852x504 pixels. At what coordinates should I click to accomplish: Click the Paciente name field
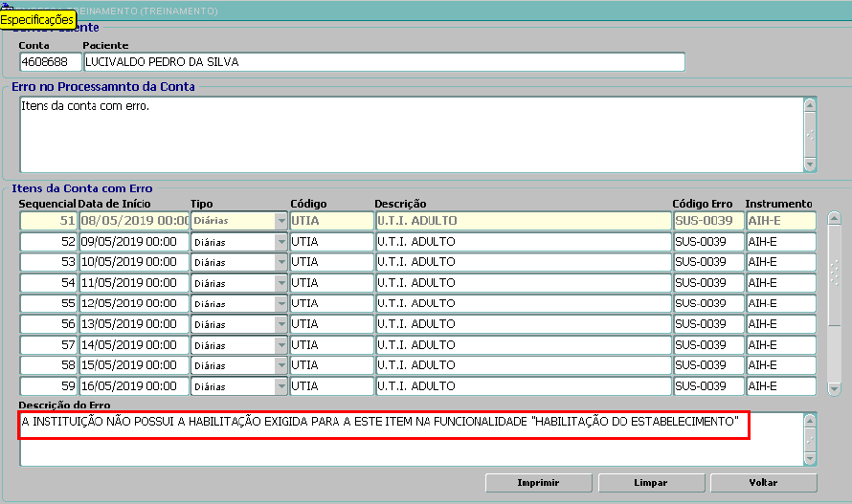coord(384,62)
